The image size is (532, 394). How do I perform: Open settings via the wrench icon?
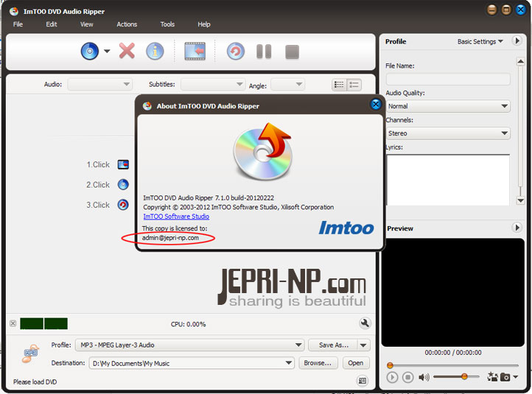coord(365,323)
